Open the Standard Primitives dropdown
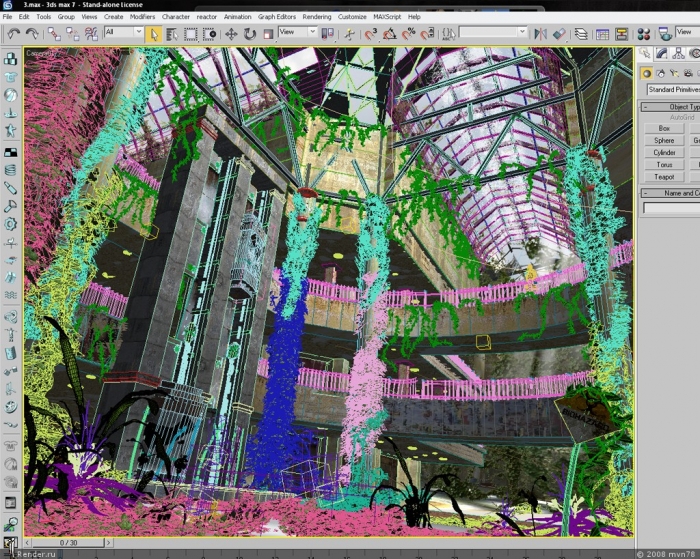Viewport: 700px width, 559px height. 673,90
